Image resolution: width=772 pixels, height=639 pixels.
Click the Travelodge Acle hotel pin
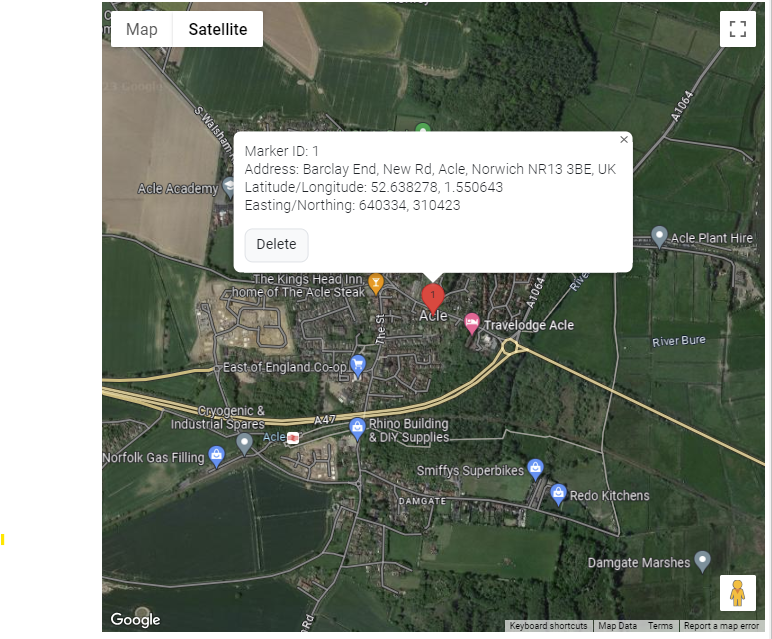(471, 323)
